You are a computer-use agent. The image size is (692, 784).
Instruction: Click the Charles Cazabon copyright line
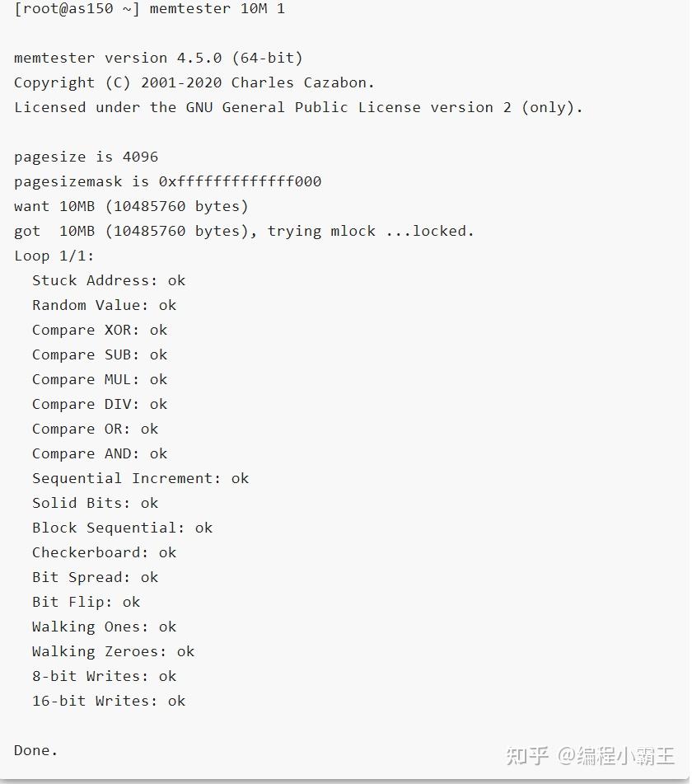tap(194, 82)
